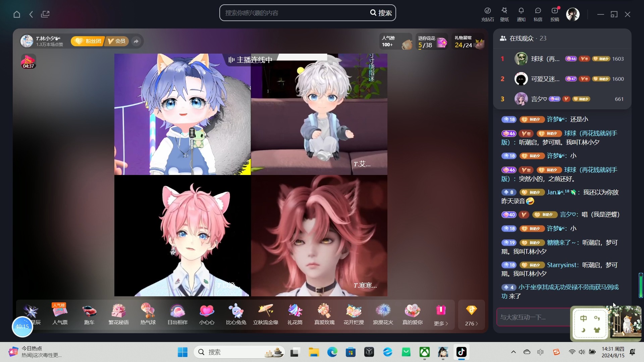The height and width of the screenshot is (362, 644).
Task: Send the 真的爱你 gift
Action: coord(413,314)
